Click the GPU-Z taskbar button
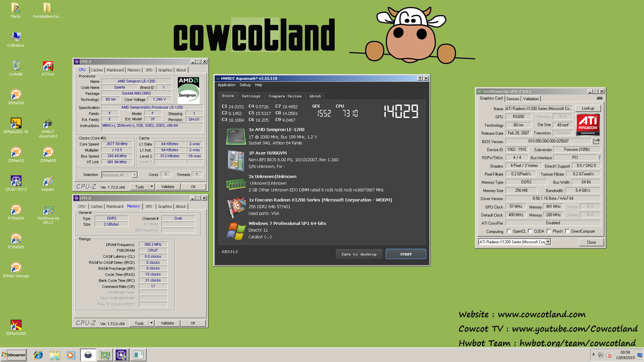Viewport: 644px width, 362px height. (105, 355)
